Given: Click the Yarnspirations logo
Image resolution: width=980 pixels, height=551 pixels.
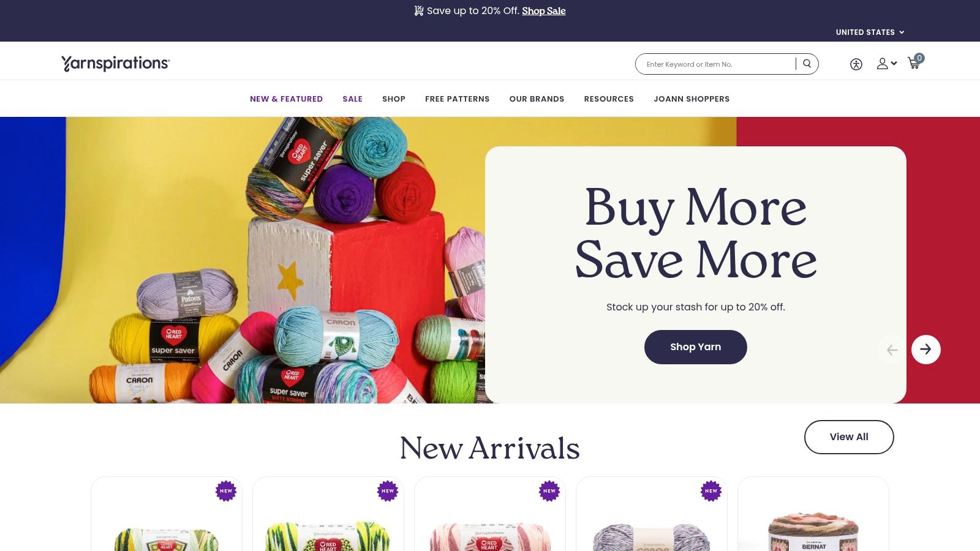Looking at the screenshot, I should 115,64.
